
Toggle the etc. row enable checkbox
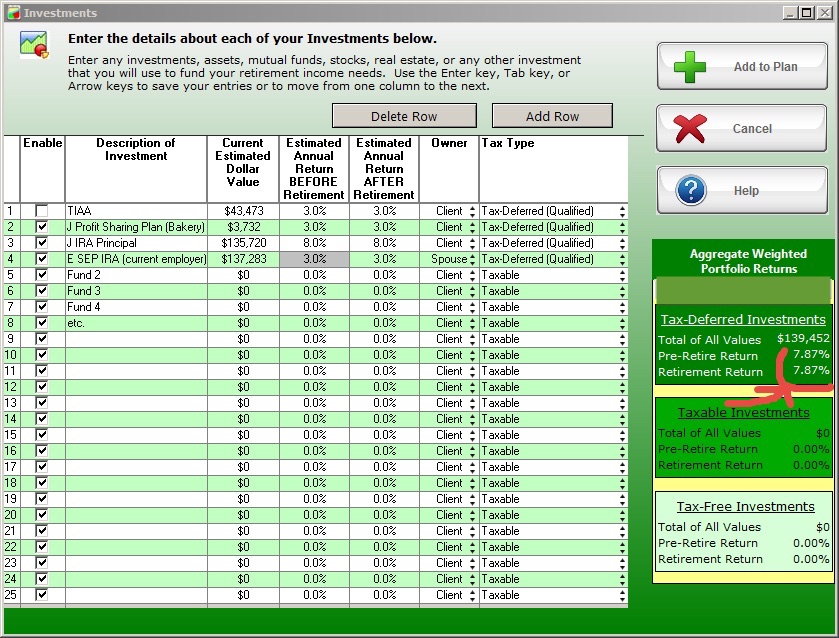tap(42, 323)
